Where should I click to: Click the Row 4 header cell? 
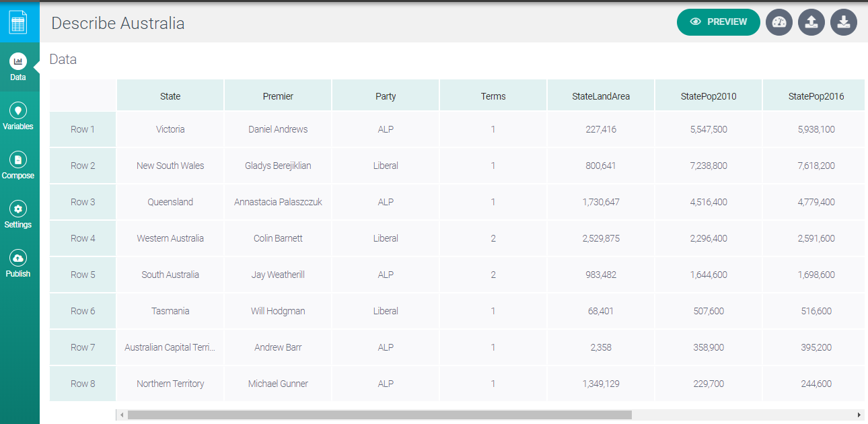point(82,238)
